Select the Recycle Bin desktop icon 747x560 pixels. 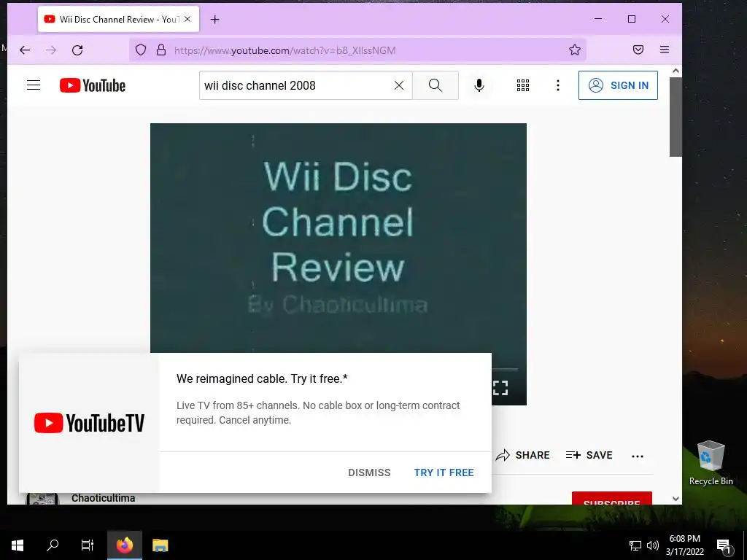point(711,463)
